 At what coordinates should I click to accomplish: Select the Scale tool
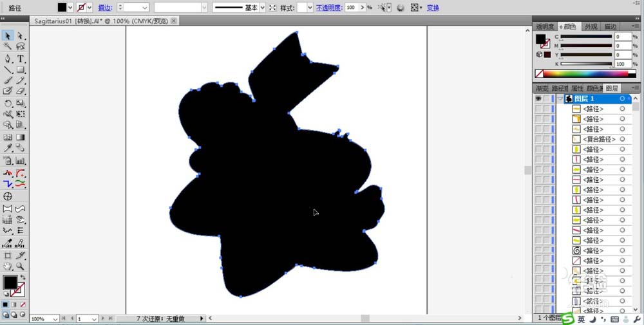pyautogui.click(x=20, y=104)
